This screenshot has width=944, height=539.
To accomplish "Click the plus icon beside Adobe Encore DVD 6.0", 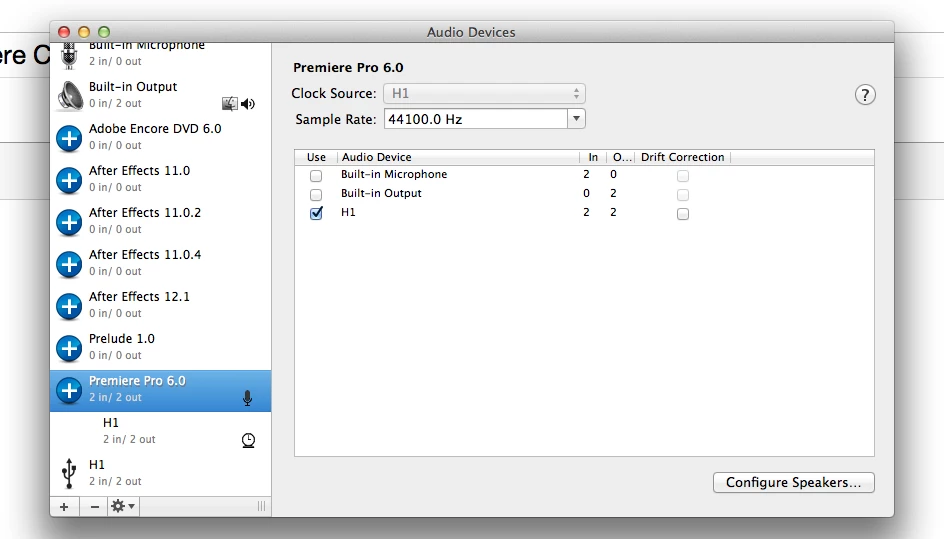I will 69,139.
